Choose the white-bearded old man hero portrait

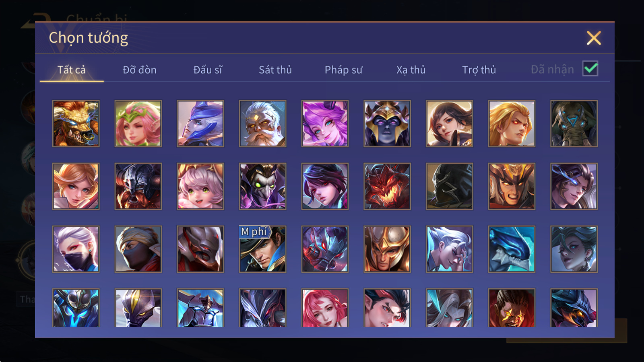[x=262, y=123]
